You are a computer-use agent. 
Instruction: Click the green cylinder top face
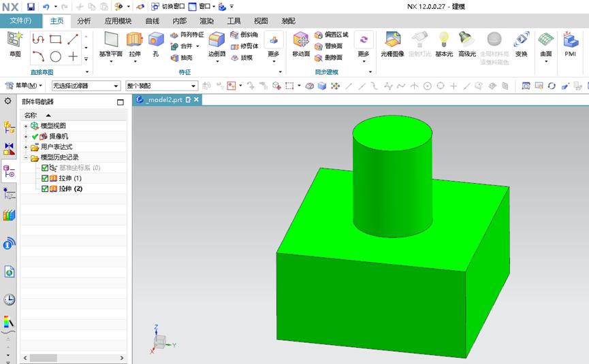(x=392, y=133)
